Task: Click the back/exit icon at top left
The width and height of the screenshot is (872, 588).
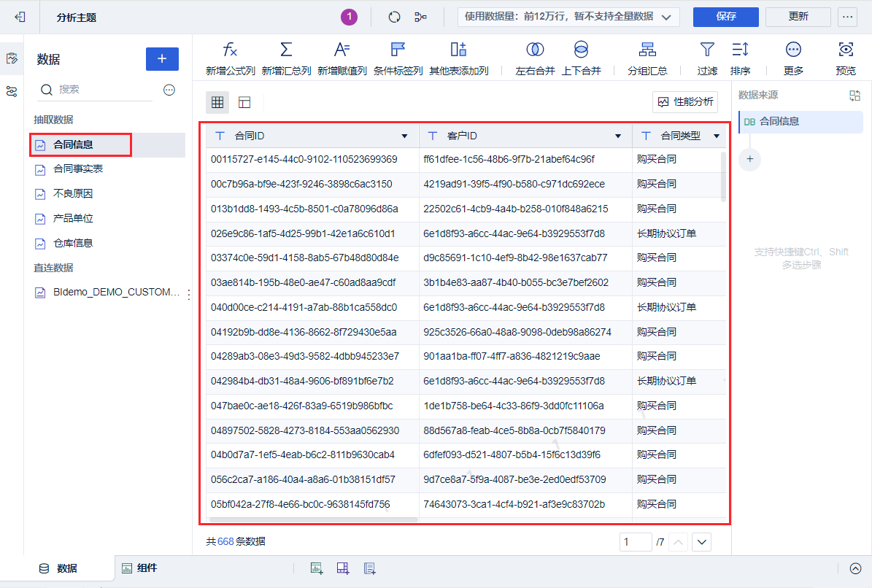Action: [20, 17]
